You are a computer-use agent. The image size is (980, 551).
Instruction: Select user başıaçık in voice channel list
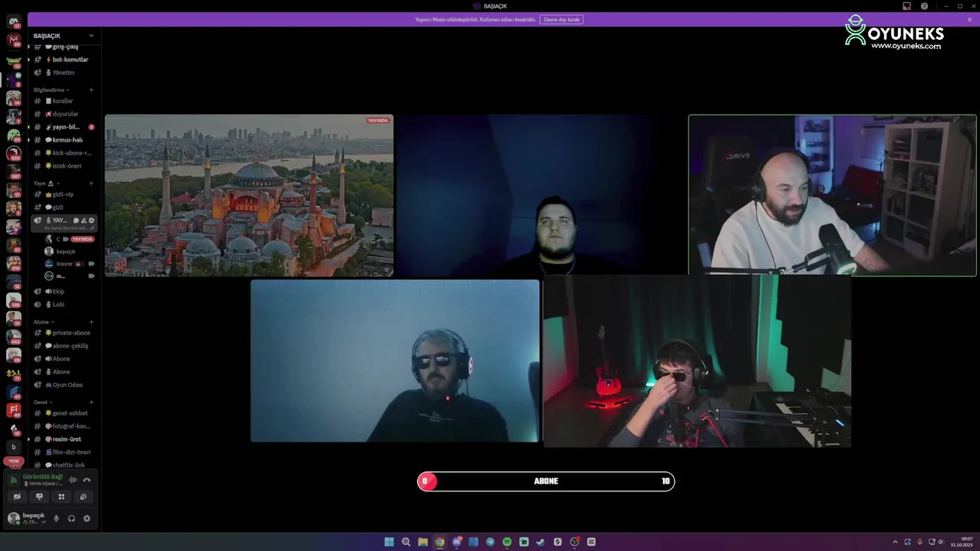[69, 251]
